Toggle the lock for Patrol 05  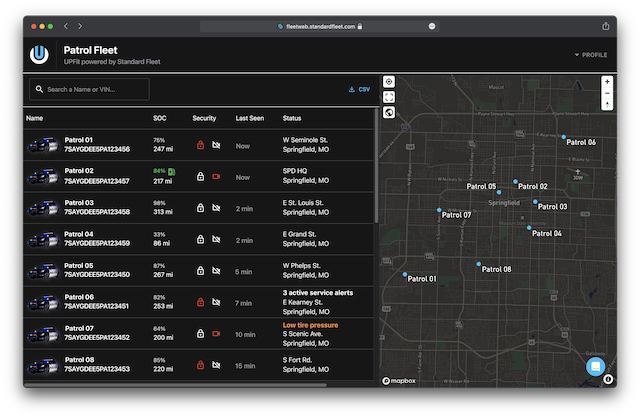(200, 271)
